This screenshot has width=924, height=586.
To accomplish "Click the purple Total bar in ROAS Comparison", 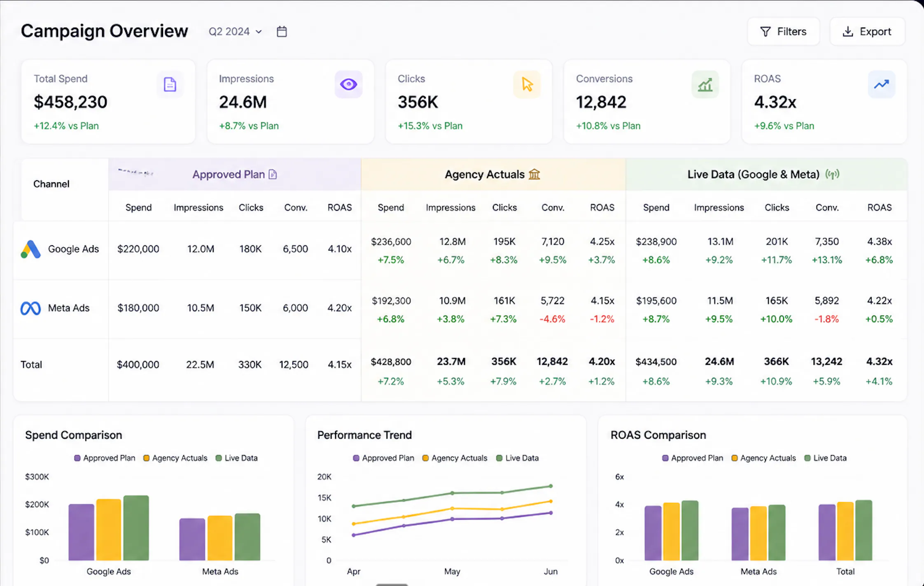I will tap(827, 533).
